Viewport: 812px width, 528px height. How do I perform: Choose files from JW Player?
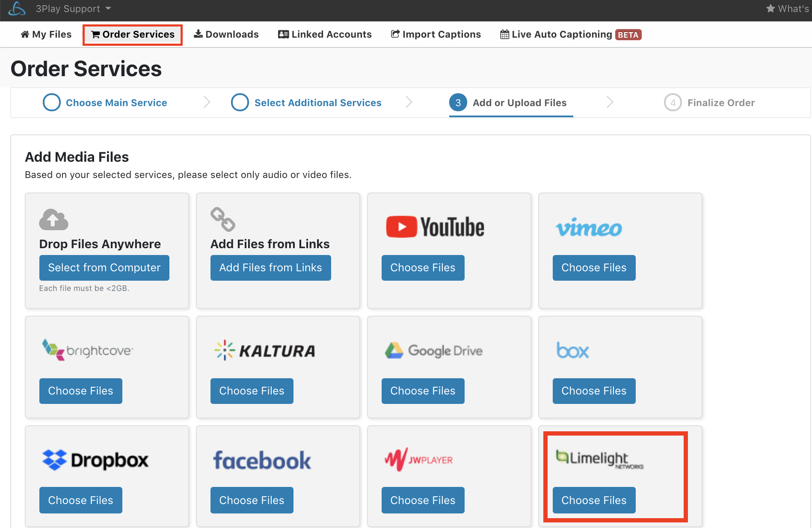point(423,500)
